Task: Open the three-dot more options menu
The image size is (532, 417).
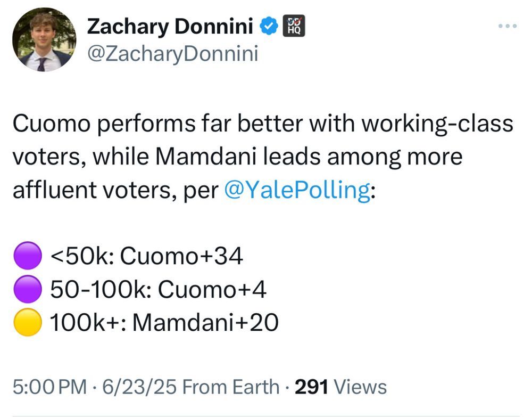Action: click(508, 26)
